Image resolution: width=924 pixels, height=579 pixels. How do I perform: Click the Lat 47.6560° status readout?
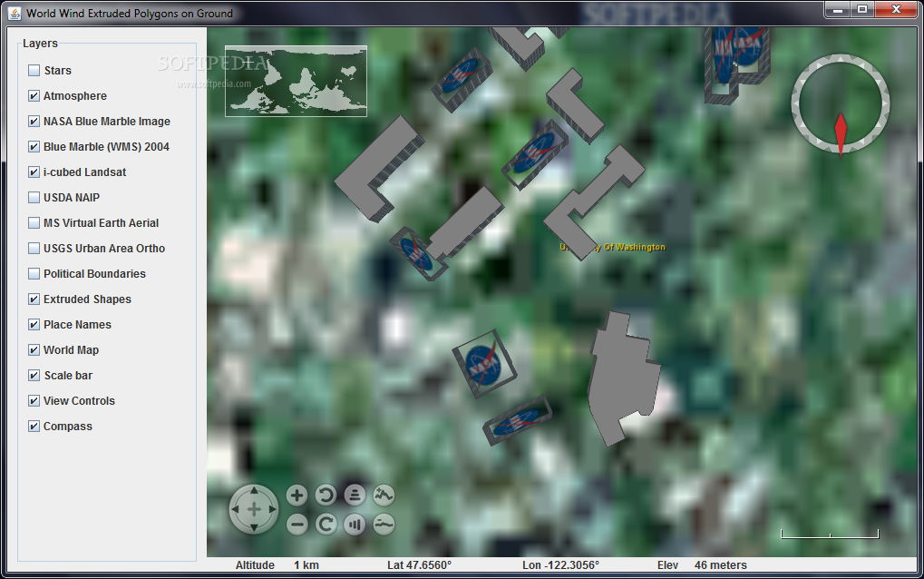419,564
